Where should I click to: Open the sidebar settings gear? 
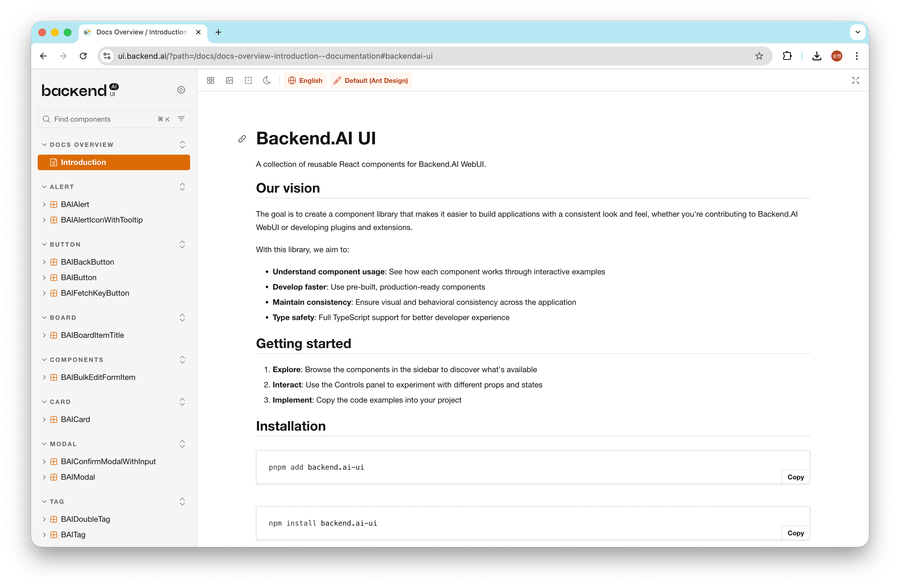[181, 90]
